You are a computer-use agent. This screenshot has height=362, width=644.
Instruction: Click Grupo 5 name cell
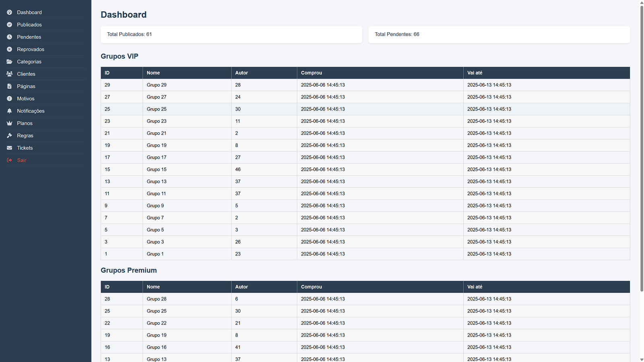coord(187,230)
